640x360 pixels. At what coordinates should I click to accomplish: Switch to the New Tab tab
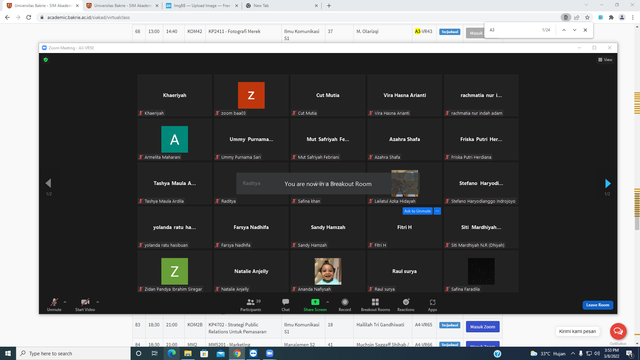click(281, 6)
